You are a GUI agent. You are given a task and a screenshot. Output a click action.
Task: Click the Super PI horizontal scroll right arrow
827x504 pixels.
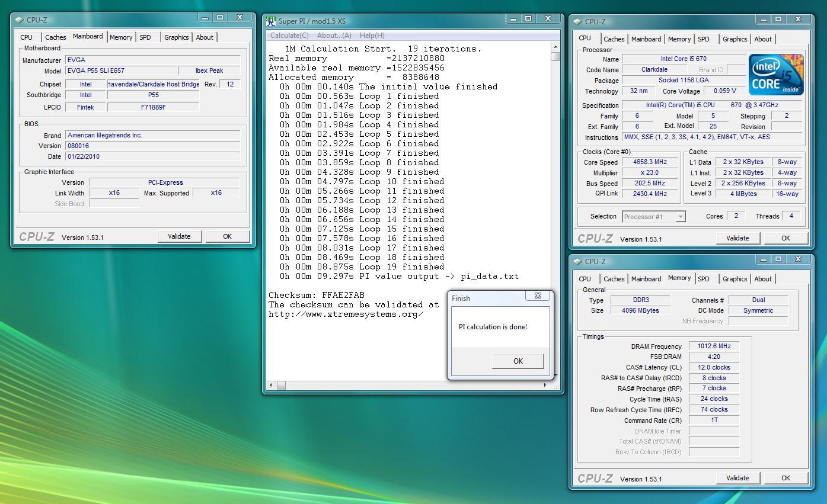(x=545, y=386)
